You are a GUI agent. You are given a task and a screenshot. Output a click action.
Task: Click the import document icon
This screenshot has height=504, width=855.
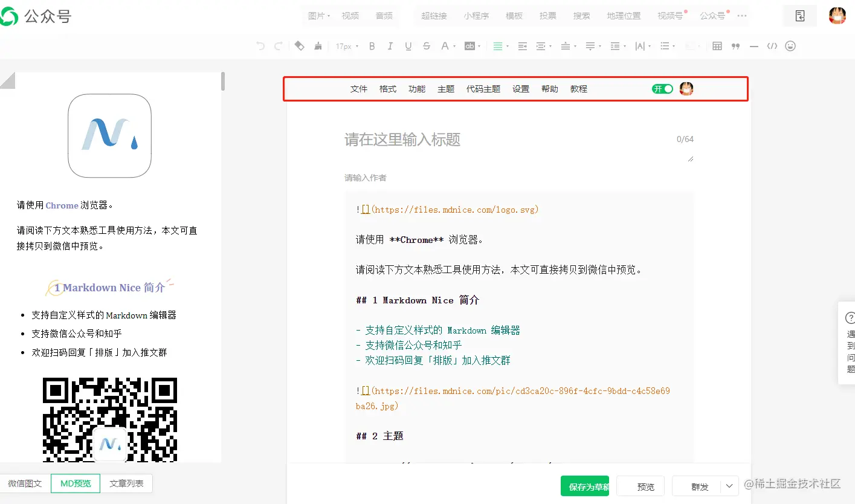[x=800, y=16]
